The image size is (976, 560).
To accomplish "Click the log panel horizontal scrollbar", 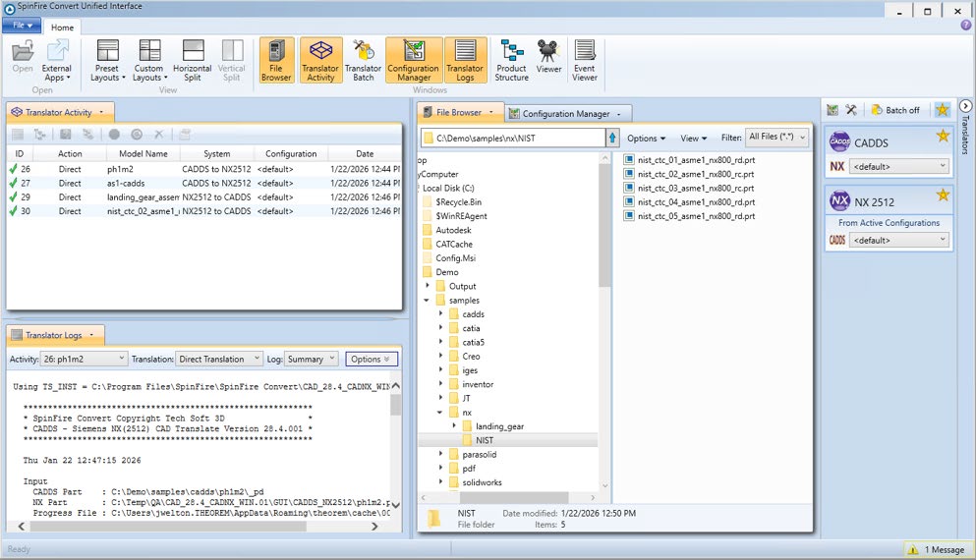I will 168,527.
